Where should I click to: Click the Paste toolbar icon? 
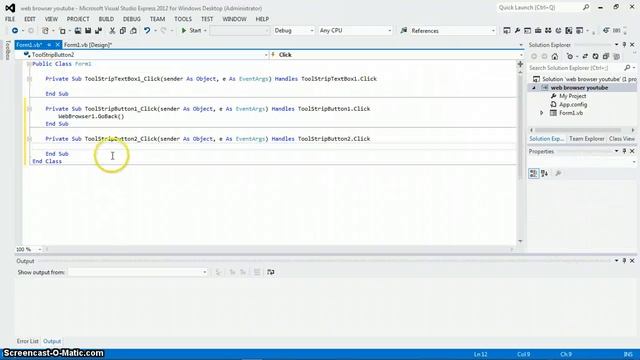pos(133,31)
